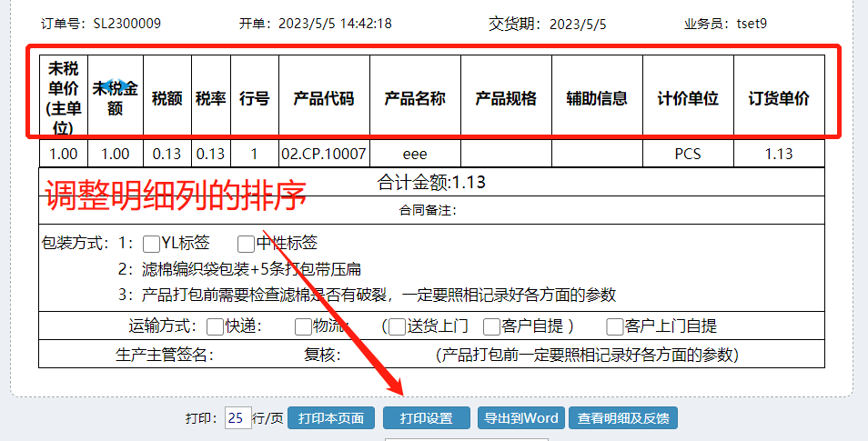
Task: Check the YL标签 packaging checkbox
Action: point(151,244)
